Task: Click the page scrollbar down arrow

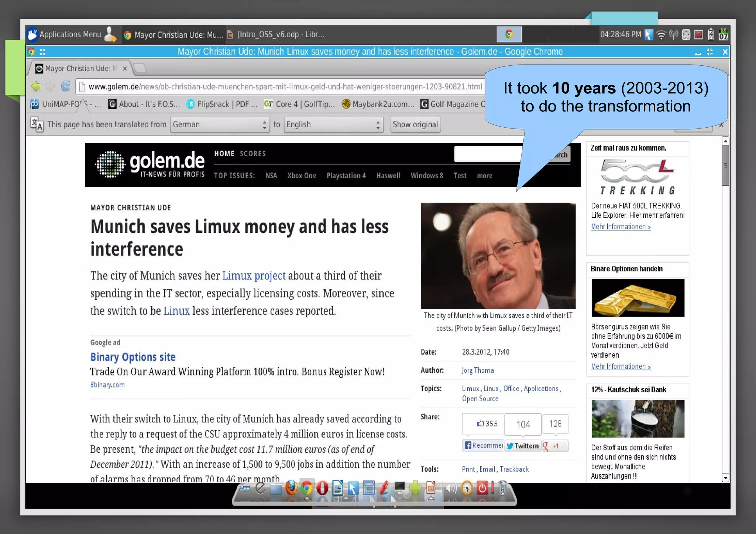Action: (x=725, y=478)
